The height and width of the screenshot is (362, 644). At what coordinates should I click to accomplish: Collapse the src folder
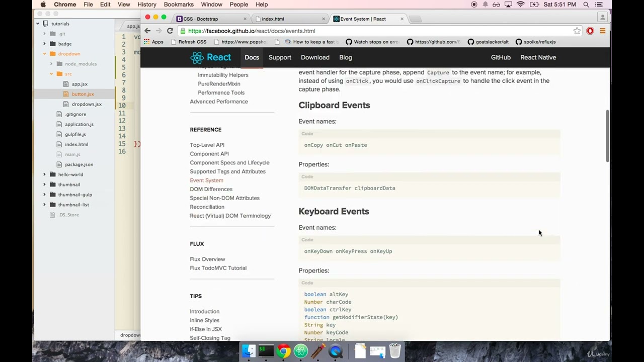click(51, 74)
